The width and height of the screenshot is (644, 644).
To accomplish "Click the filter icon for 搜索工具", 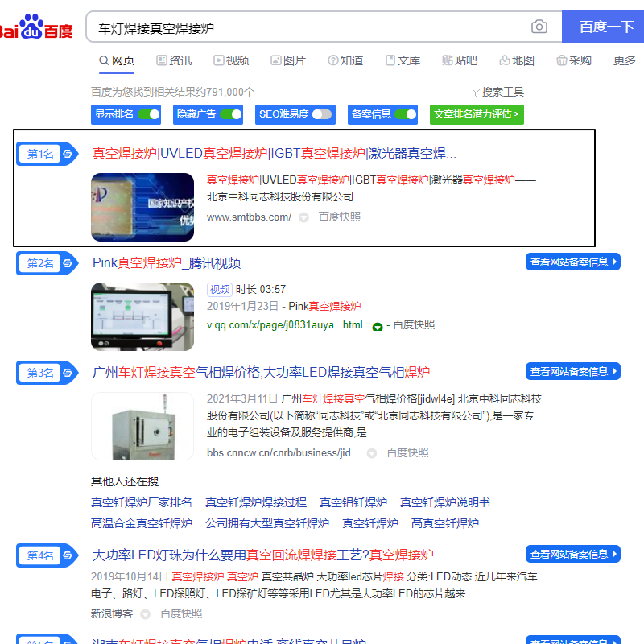I will [x=476, y=93].
